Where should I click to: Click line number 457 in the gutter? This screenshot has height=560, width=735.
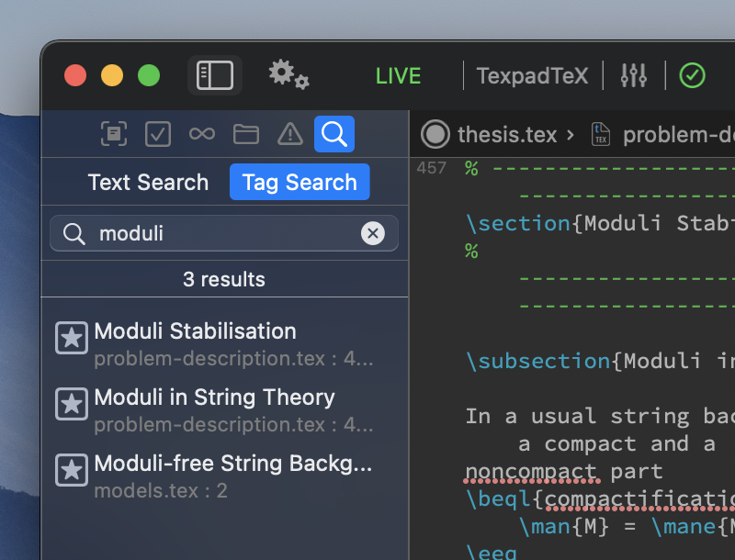coord(431,168)
